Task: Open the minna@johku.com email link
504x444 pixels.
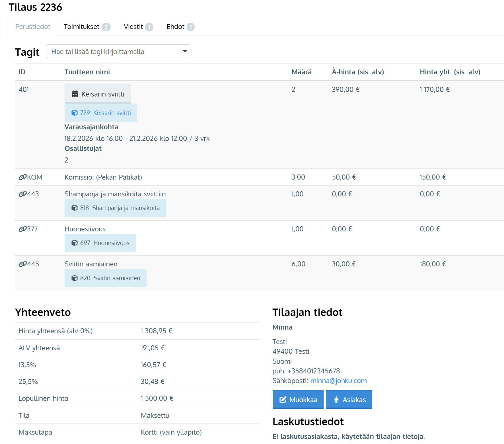Action: (338, 381)
